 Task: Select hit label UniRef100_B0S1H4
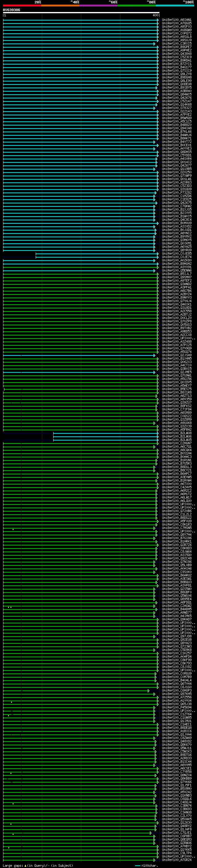[x=177, y=454]
